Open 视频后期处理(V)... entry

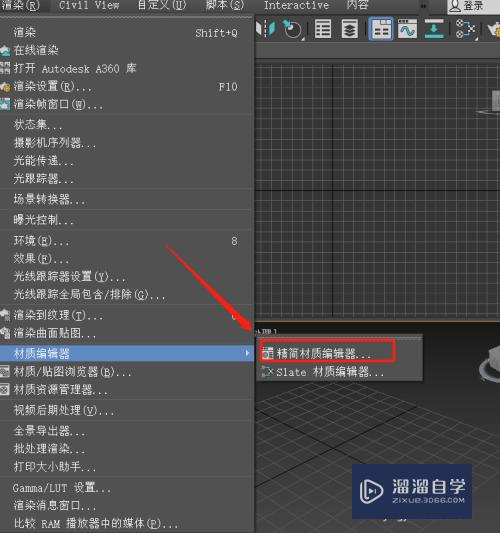coord(126,411)
